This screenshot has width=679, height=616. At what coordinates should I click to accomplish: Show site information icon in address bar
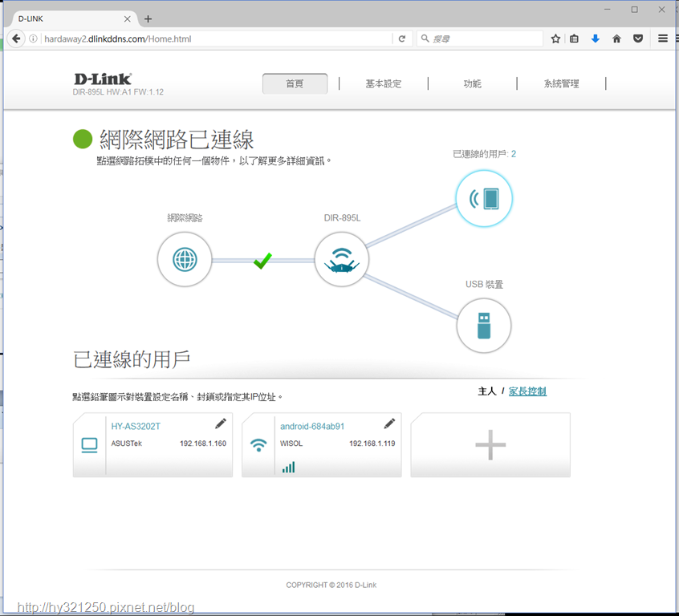coord(33,38)
